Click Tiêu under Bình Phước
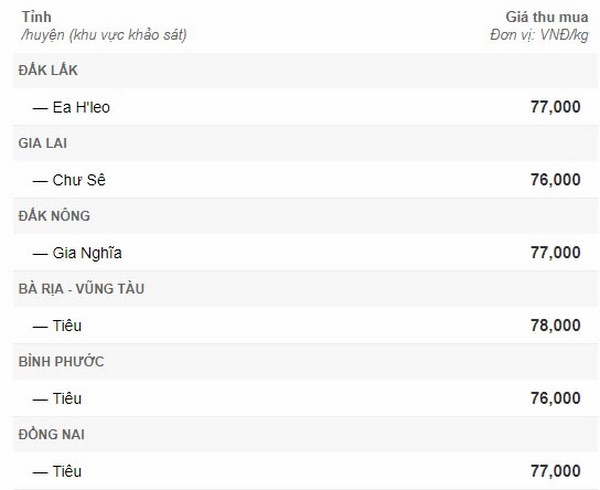 tap(67, 399)
